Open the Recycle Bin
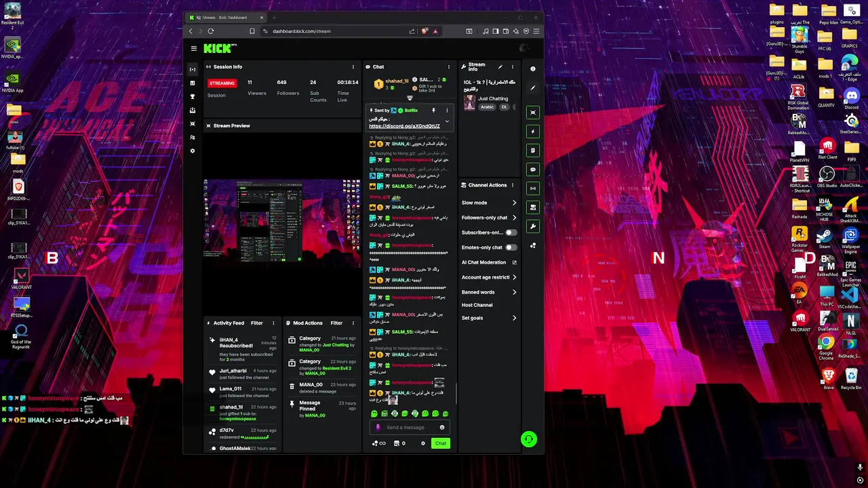Image resolution: width=868 pixels, height=488 pixels. coord(851,380)
